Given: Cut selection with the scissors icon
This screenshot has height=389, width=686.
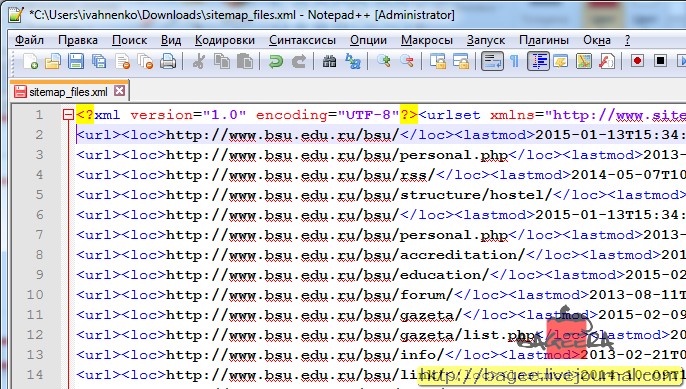Looking at the screenshot, I should coord(199,61).
